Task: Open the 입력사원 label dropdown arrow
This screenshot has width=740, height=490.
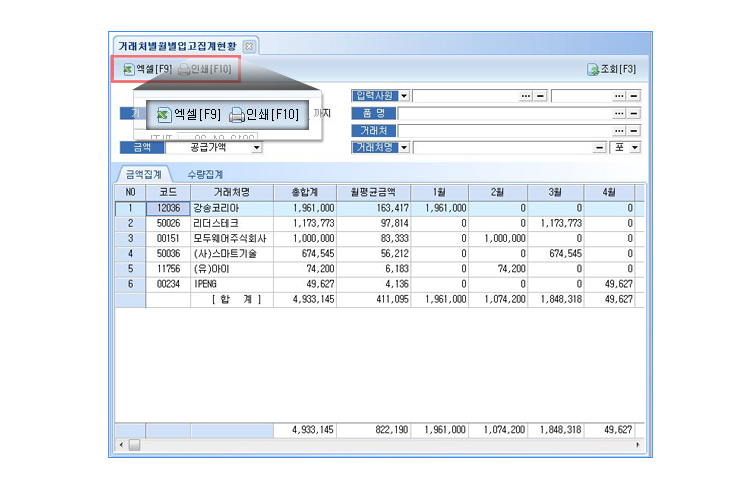Action: click(x=405, y=96)
